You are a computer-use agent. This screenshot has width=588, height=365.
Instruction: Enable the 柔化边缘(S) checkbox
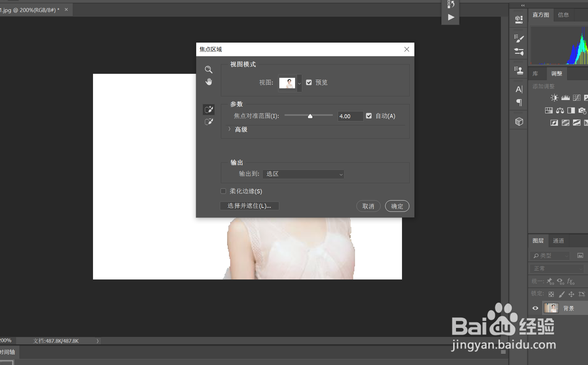223,191
